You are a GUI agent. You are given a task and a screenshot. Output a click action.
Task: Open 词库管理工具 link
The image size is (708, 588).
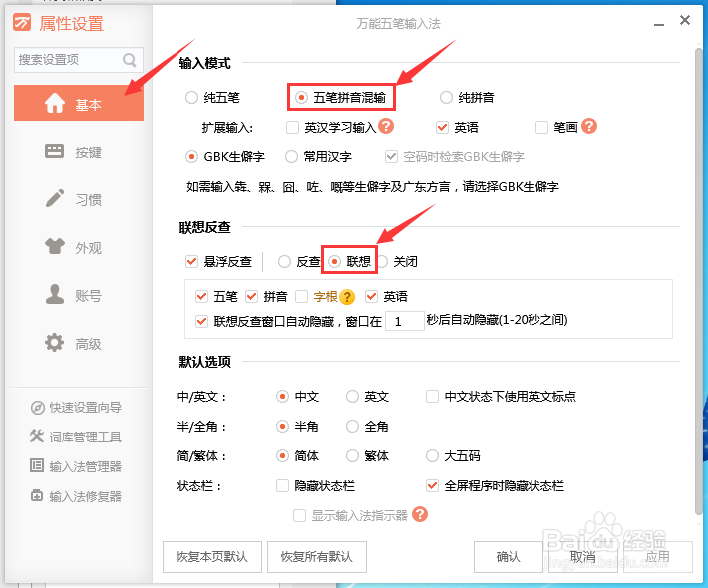pyautogui.click(x=86, y=437)
